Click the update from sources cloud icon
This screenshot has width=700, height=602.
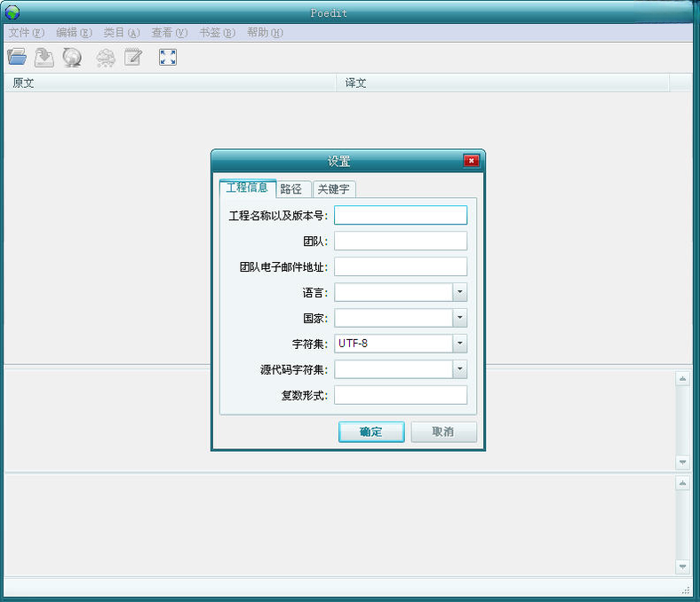[x=106, y=58]
